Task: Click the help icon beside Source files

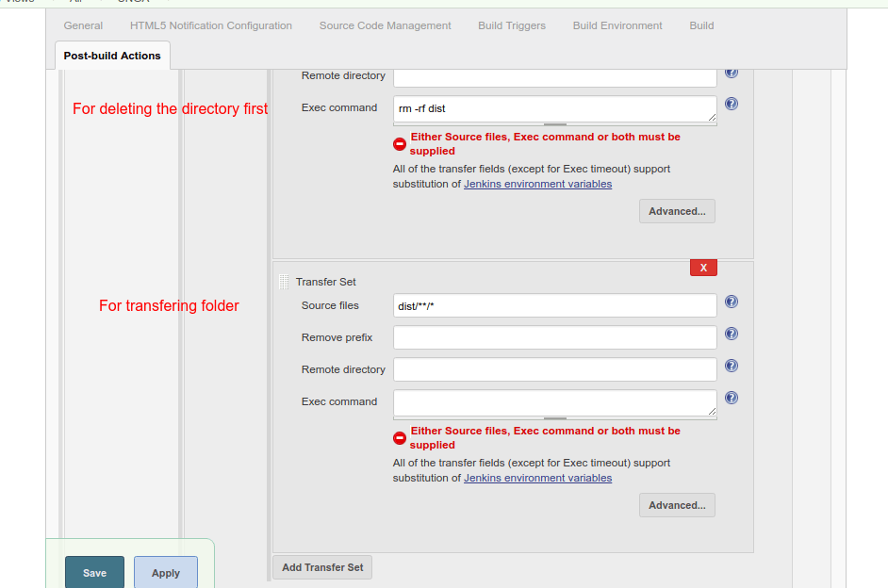Action: tap(732, 302)
